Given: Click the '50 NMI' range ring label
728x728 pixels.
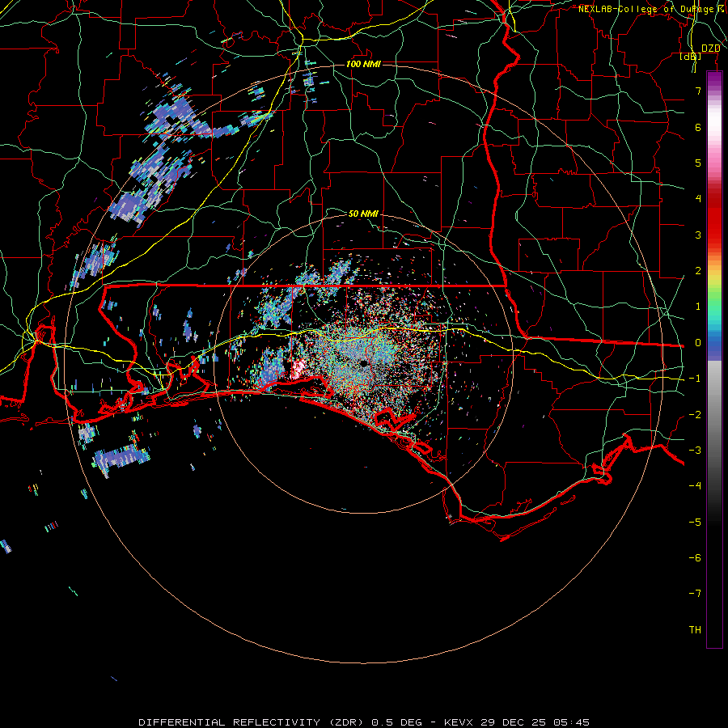Looking at the screenshot, I should coord(363,214).
